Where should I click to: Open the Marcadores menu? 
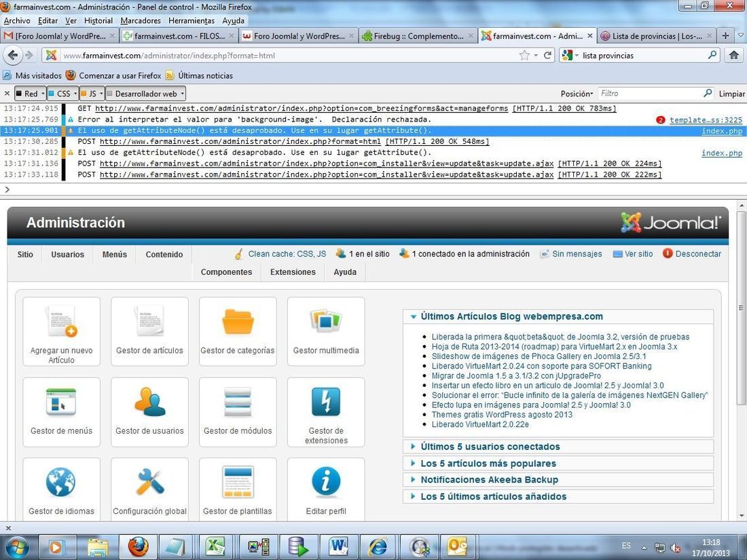pyautogui.click(x=141, y=20)
